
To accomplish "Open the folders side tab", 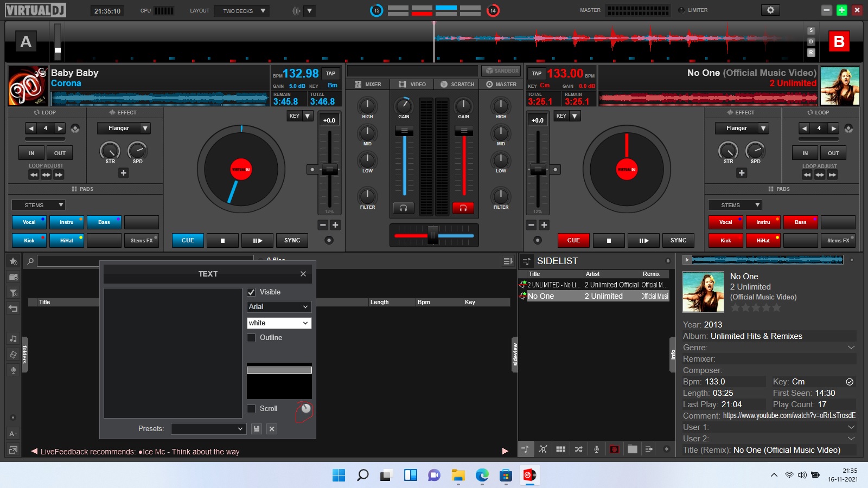I will (24, 355).
